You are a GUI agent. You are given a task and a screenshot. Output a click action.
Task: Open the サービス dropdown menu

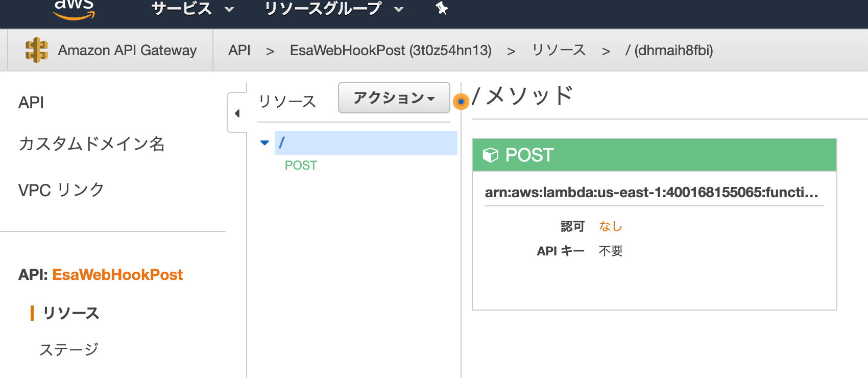click(193, 9)
